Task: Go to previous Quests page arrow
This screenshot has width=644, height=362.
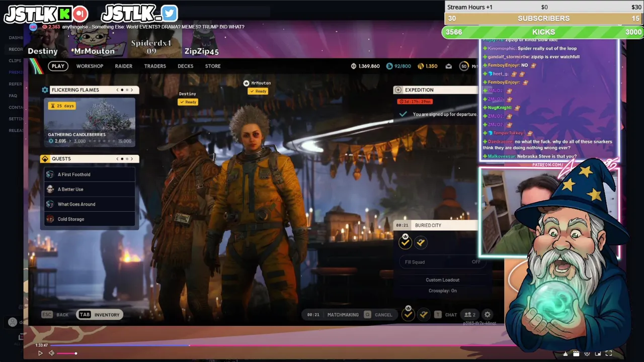Action: pyautogui.click(x=117, y=159)
